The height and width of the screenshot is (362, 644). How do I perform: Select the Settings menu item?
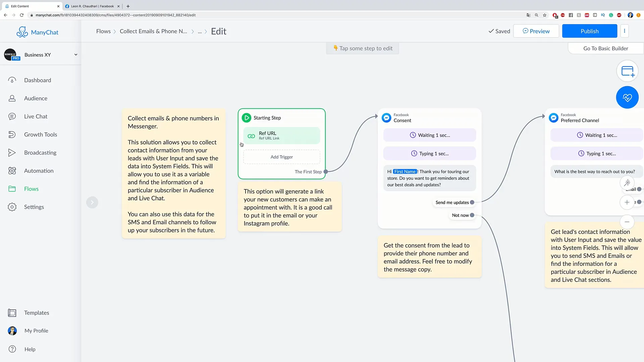click(34, 206)
